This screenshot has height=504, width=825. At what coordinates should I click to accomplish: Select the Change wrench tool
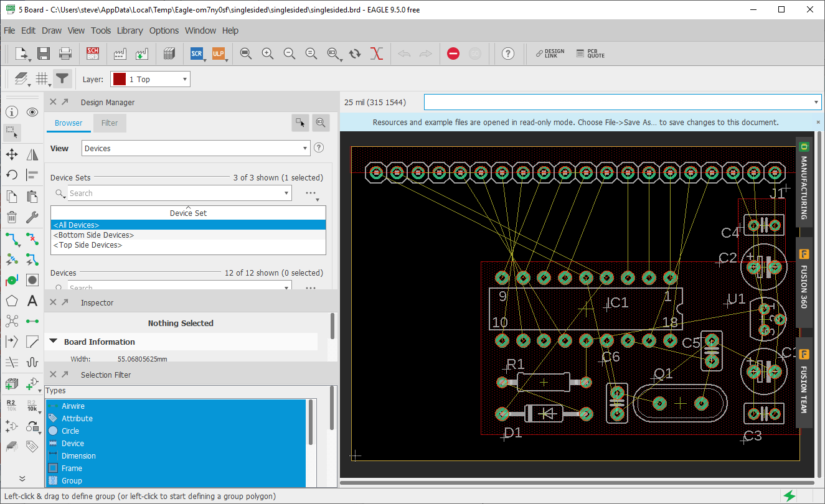(x=32, y=217)
